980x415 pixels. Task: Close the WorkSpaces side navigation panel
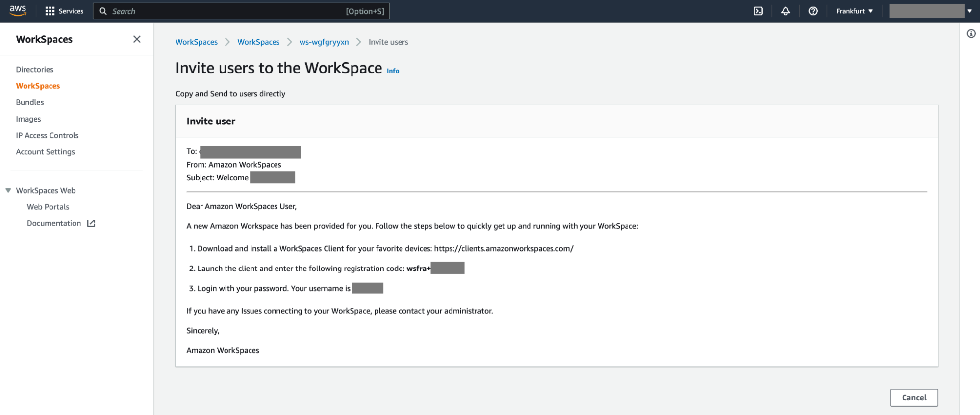[x=137, y=39]
